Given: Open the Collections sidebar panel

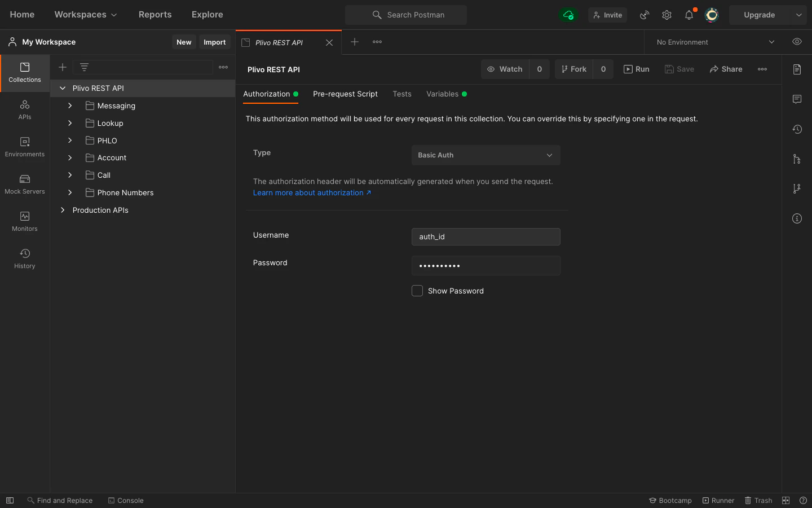Looking at the screenshot, I should click(x=25, y=73).
